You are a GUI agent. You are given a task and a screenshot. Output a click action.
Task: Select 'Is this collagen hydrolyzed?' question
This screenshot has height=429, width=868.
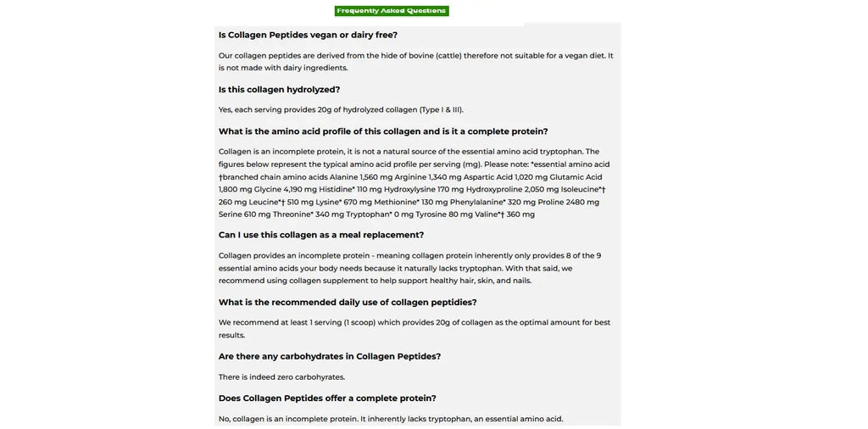(279, 89)
